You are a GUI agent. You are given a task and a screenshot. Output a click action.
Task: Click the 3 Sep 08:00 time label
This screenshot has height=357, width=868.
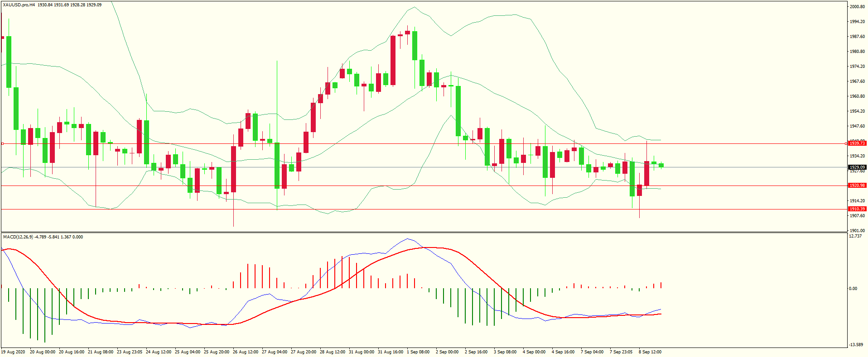coord(505,352)
